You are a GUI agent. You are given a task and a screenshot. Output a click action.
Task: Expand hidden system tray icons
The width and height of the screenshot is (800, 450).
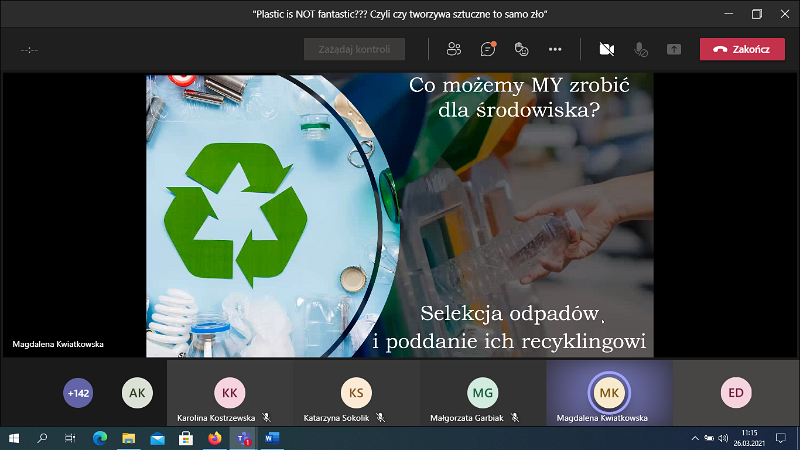(695, 438)
